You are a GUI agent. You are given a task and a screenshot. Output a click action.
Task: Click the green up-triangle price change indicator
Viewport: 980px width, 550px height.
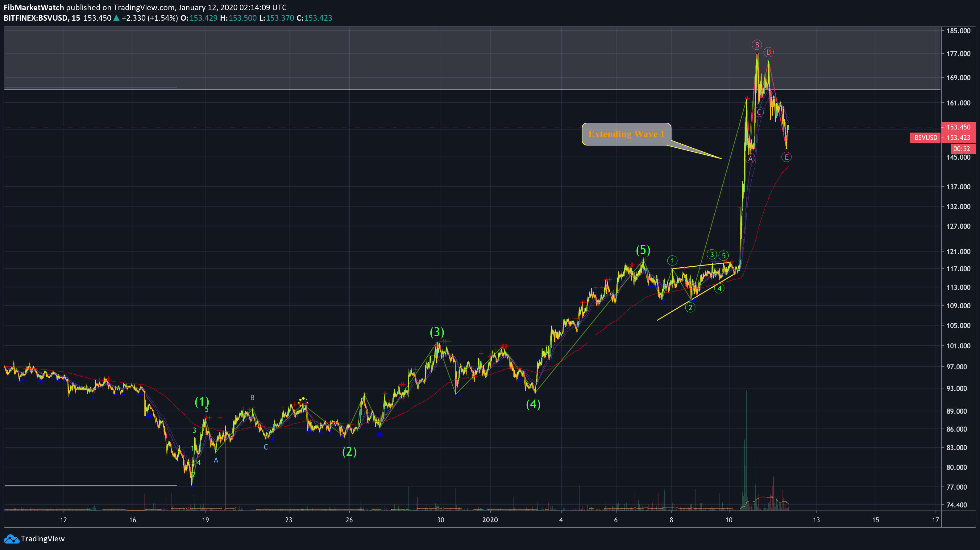(x=116, y=18)
